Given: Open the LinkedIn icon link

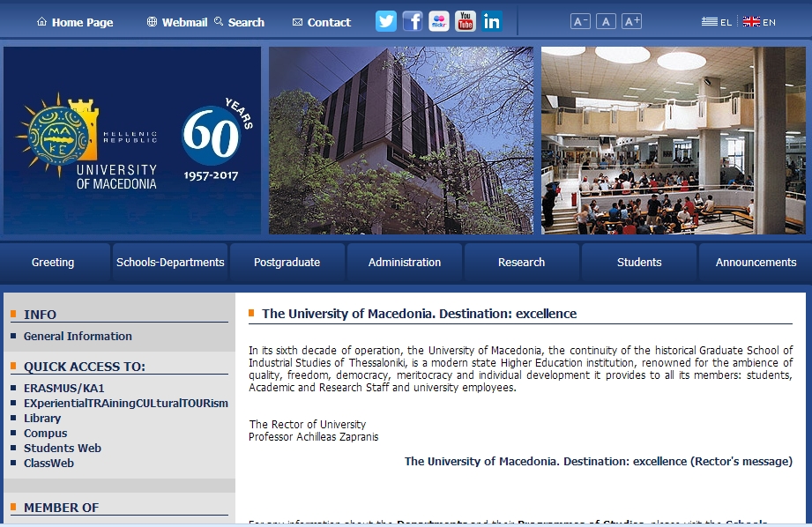Looking at the screenshot, I should [x=491, y=21].
